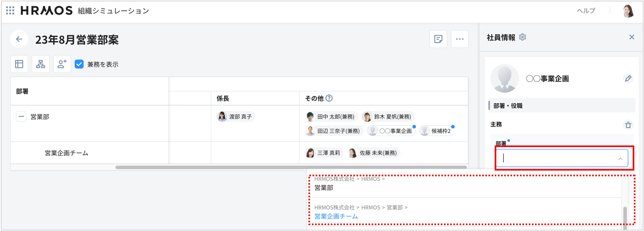Open the ヘルプ menu
The height and width of the screenshot is (231, 644).
point(586,11)
